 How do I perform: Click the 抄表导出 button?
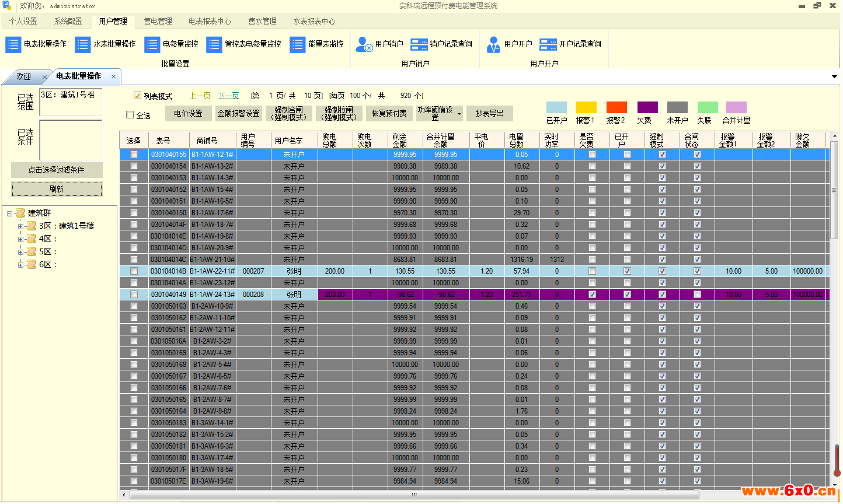click(x=489, y=113)
